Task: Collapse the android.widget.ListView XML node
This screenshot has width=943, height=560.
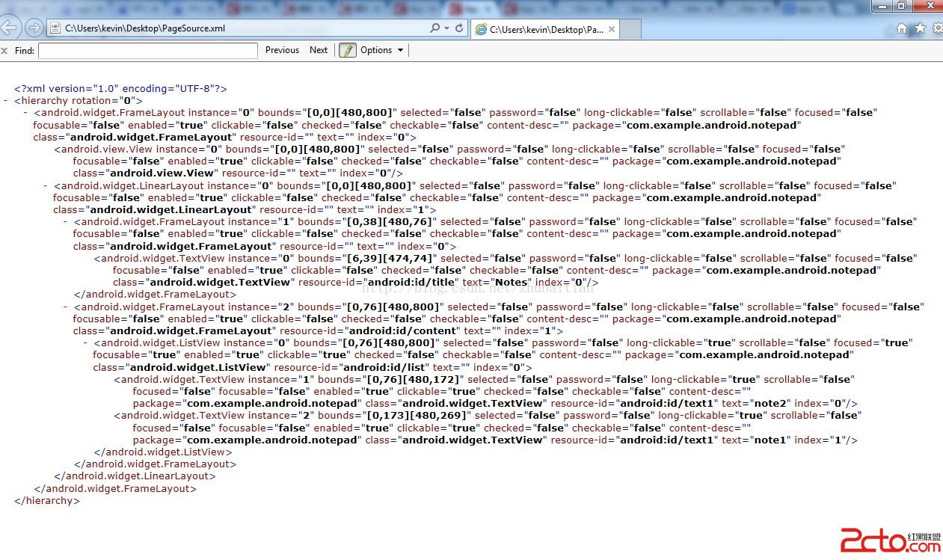Action: coord(85,343)
